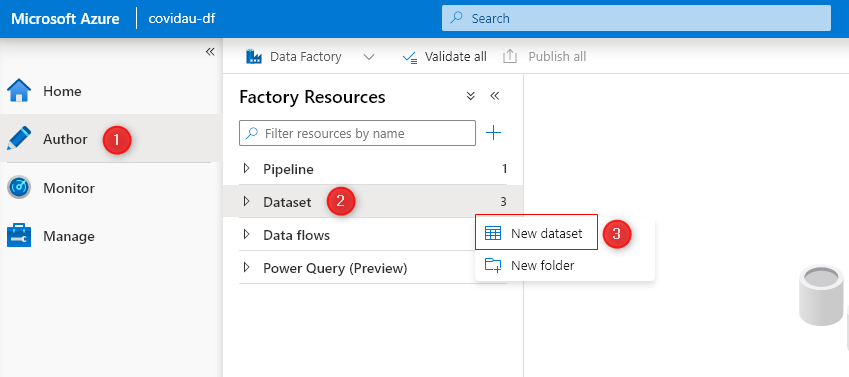Focus the Filter resources by name field

tap(357, 133)
